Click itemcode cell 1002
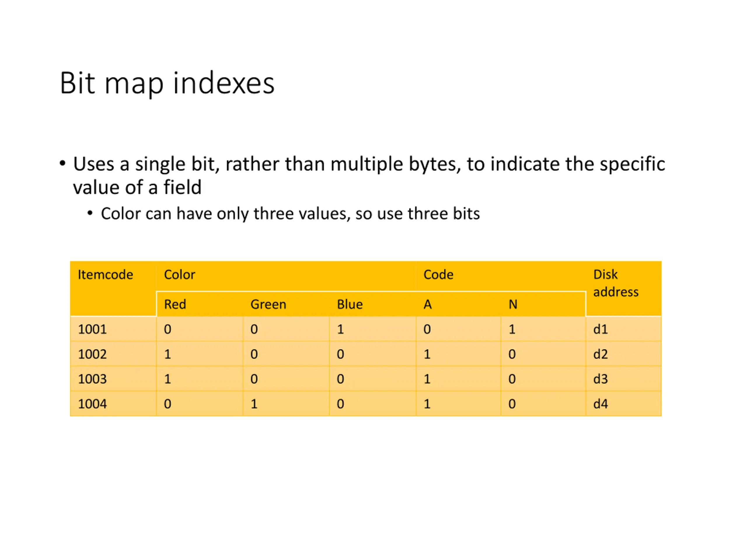747x560 pixels. [x=113, y=354]
